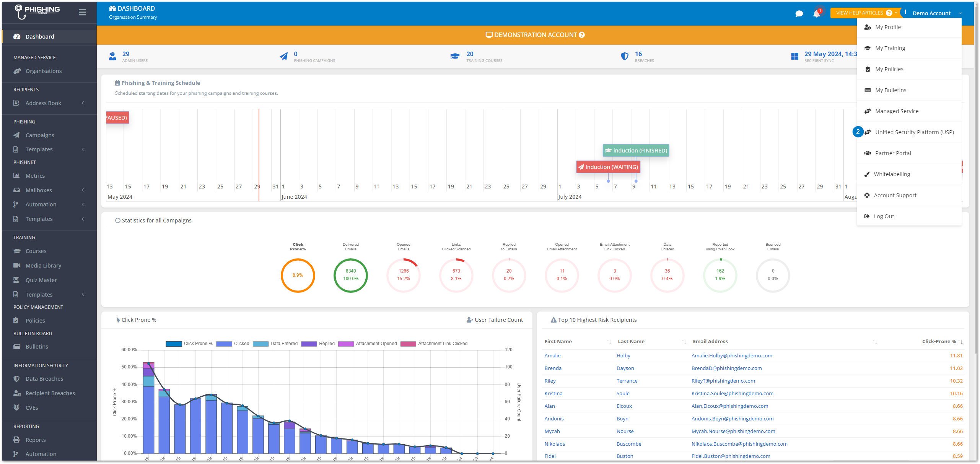Open Amalie.Holby@phishingdemo.com email link
This screenshot has width=980, height=464.
(x=731, y=355)
